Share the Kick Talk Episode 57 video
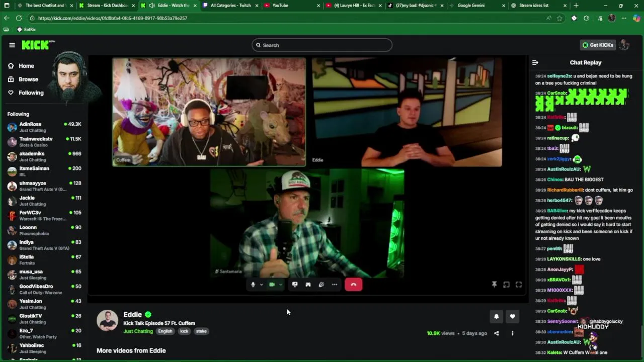Screen dimensions: 644x362 [496, 333]
